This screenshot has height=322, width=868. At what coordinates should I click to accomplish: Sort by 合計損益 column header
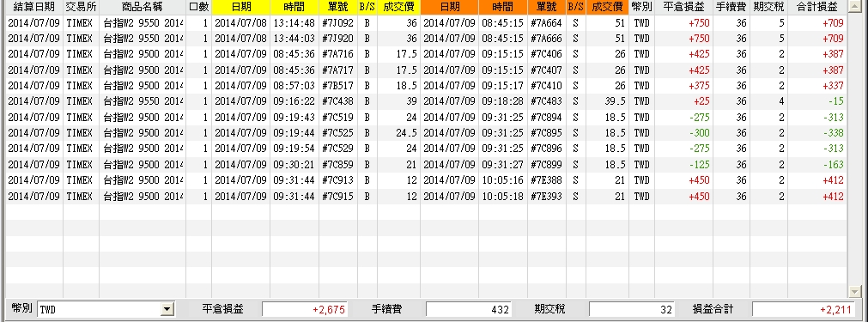pos(817,7)
